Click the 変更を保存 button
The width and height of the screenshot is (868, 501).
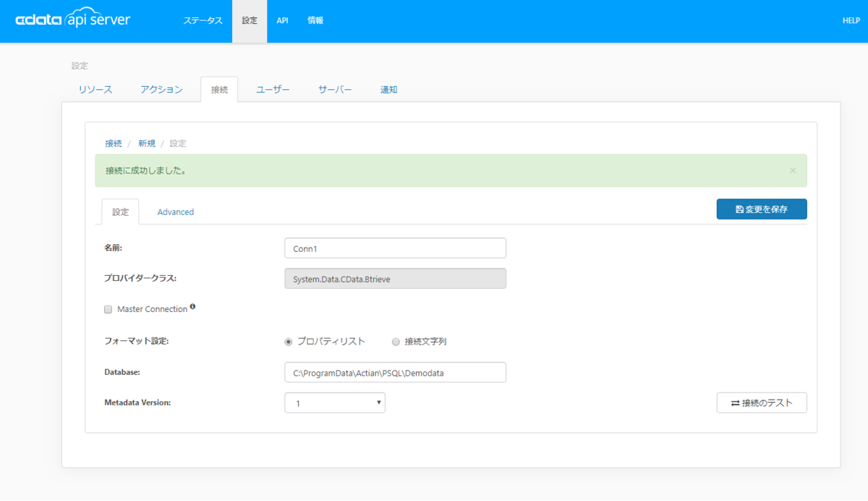coord(762,209)
